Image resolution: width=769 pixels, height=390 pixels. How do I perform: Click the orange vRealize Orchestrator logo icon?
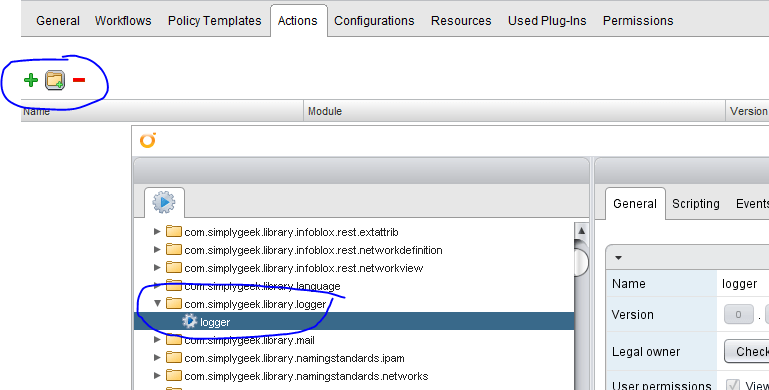(x=148, y=140)
